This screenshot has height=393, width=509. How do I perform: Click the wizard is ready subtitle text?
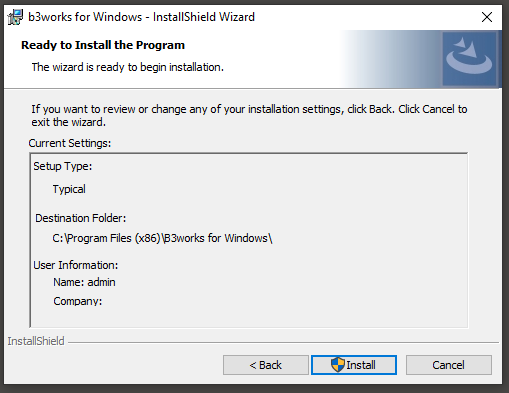click(x=128, y=67)
